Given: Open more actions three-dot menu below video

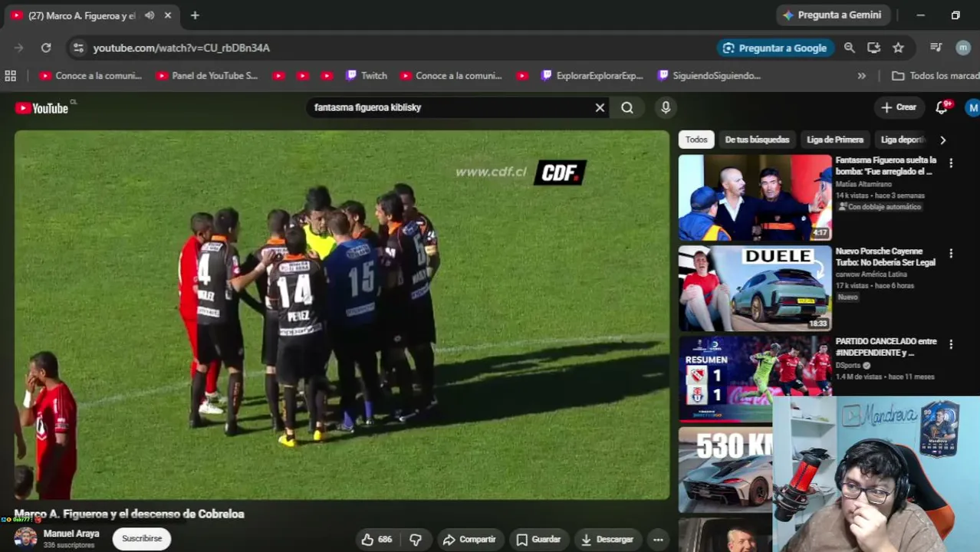Looking at the screenshot, I should pyautogui.click(x=658, y=540).
